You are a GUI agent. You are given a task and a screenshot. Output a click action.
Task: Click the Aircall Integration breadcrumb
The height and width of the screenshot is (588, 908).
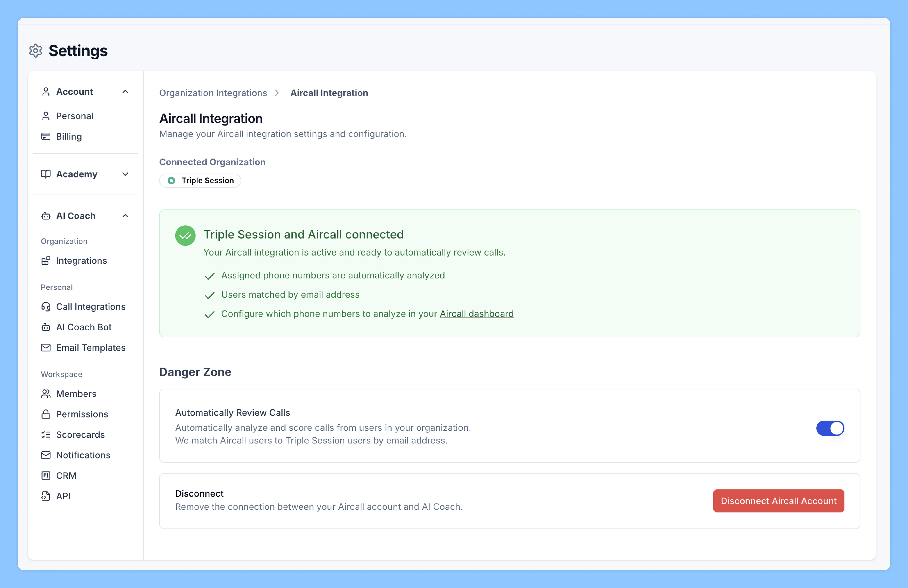pyautogui.click(x=329, y=93)
